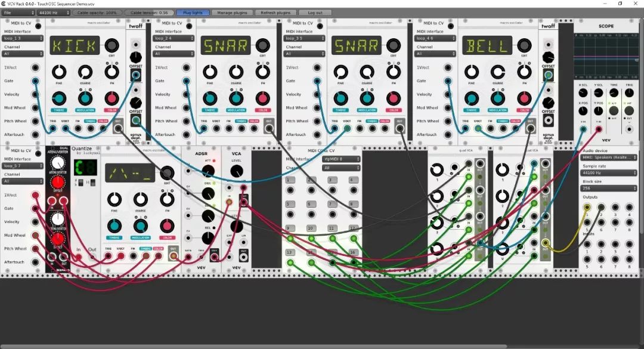Open the loop_5 7 MIDI interface dropdown

(x=23, y=166)
